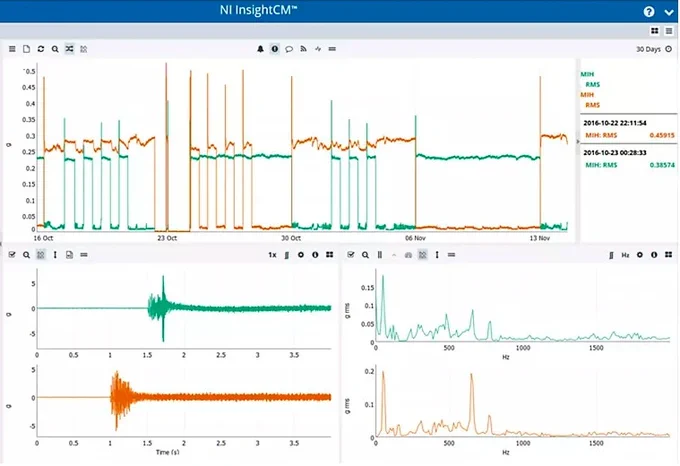Click the clock icon beside 30 Days
680x466 pixels.
click(x=669, y=49)
